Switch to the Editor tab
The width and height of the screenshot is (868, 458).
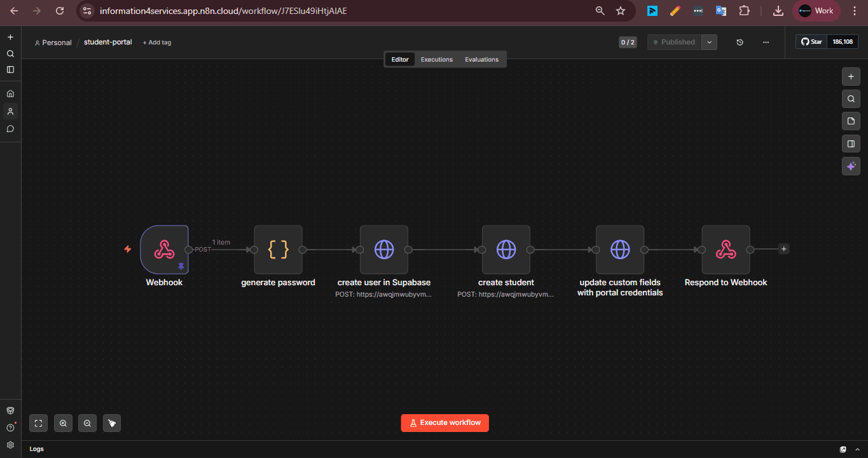pos(400,59)
